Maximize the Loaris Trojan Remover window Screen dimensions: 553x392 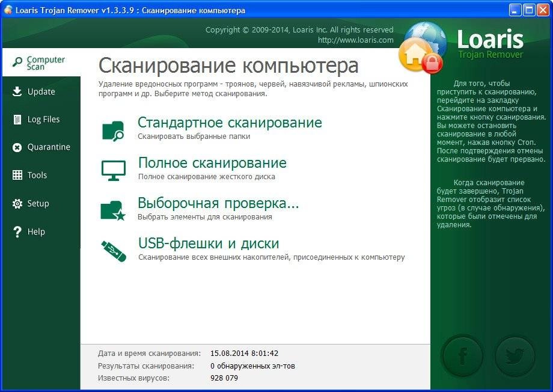tap(529, 10)
